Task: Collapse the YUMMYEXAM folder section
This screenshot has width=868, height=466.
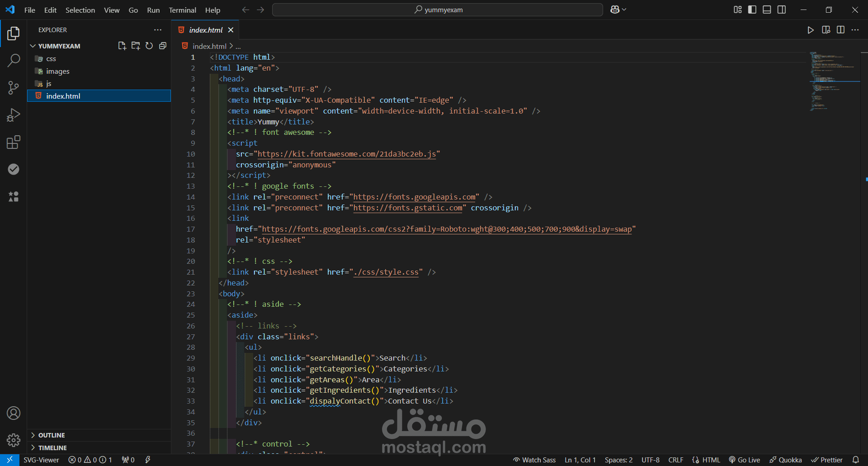Action: [x=59, y=46]
